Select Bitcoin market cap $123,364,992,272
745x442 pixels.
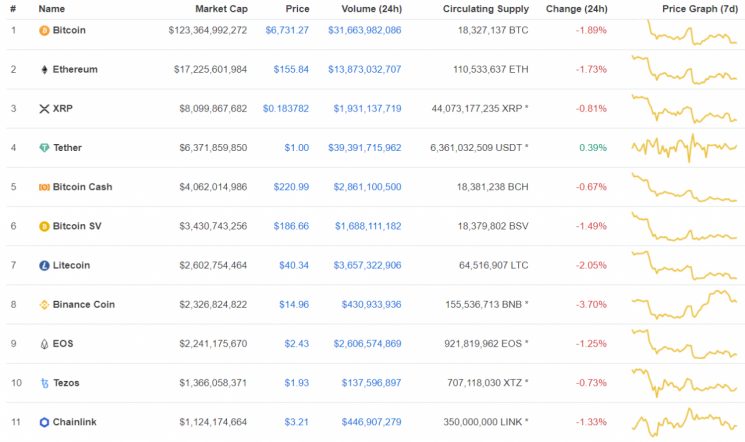(208, 30)
